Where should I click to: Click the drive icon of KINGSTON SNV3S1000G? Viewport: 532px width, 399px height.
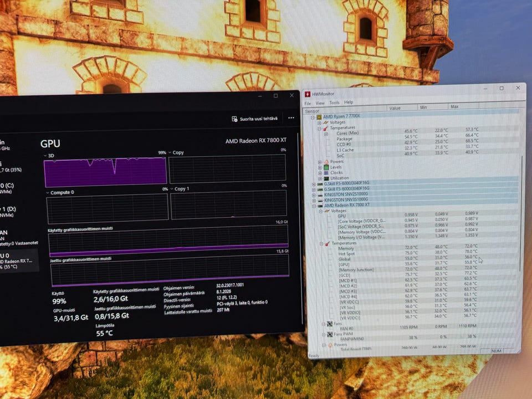pos(320,201)
